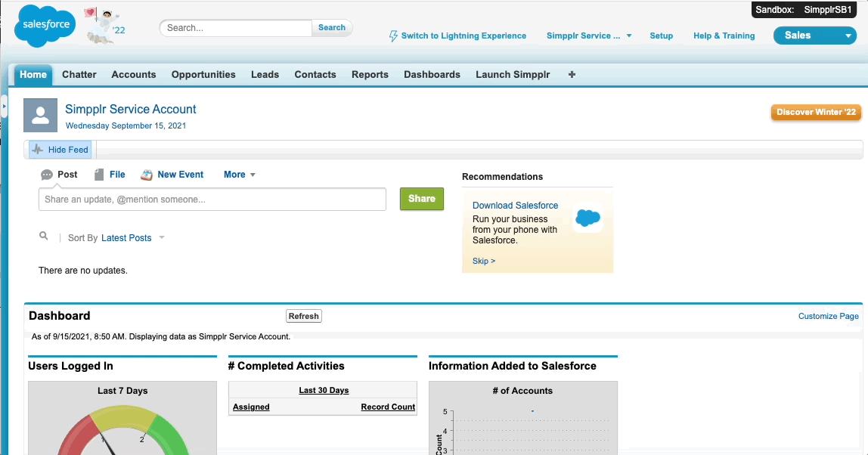This screenshot has height=455, width=868.
Task: Refresh the Dashboard
Action: [304, 316]
